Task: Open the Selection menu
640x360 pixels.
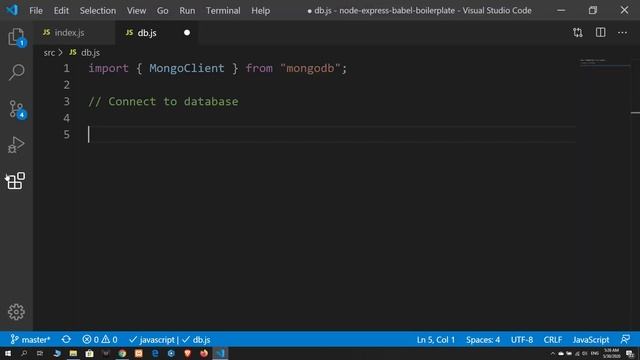Action: click(98, 11)
